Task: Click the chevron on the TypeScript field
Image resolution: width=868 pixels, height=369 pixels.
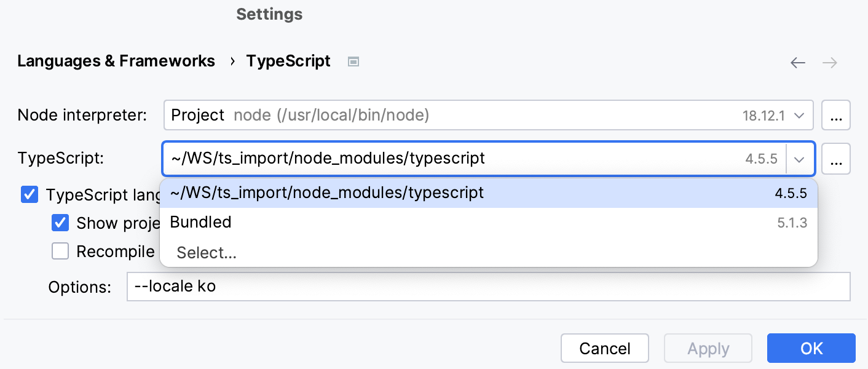Action: click(800, 158)
